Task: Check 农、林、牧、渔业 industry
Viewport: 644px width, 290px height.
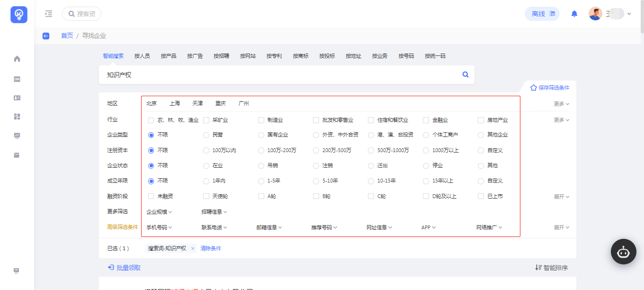Action: pyautogui.click(x=151, y=120)
